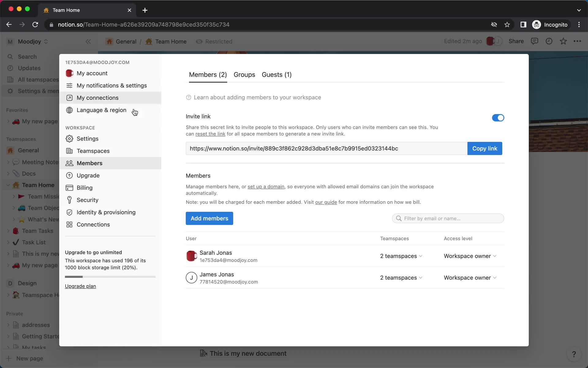Viewport: 588px width, 368px height.
Task: Expand Sarah Jonas teamspaces dropdown
Action: (401, 256)
